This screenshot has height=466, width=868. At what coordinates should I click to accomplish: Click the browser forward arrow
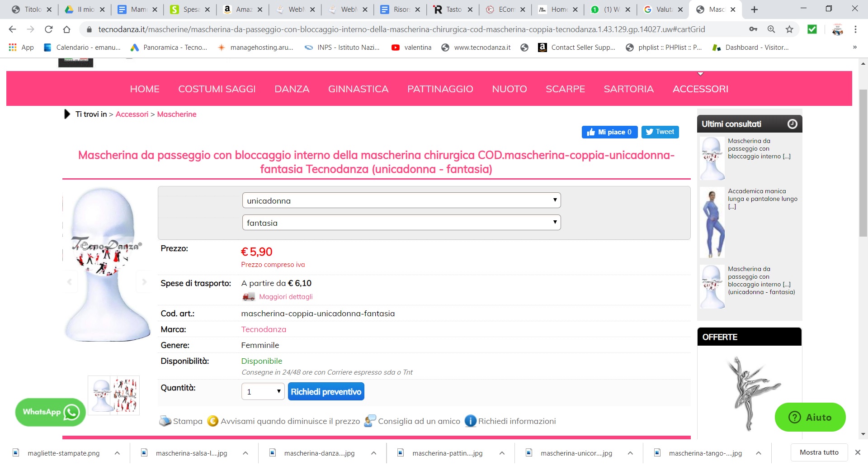tap(30, 29)
